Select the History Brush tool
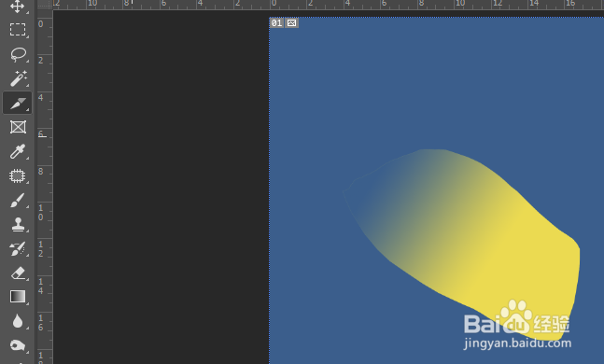Image resolution: width=604 pixels, height=364 pixels. pos(18,249)
